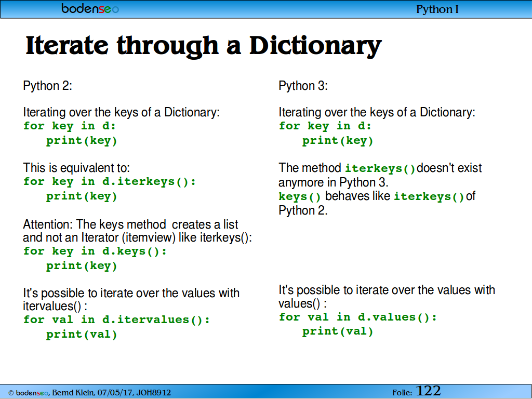Click the "Python 3:" column heading
The height and width of the screenshot is (399, 532).
pos(303,86)
